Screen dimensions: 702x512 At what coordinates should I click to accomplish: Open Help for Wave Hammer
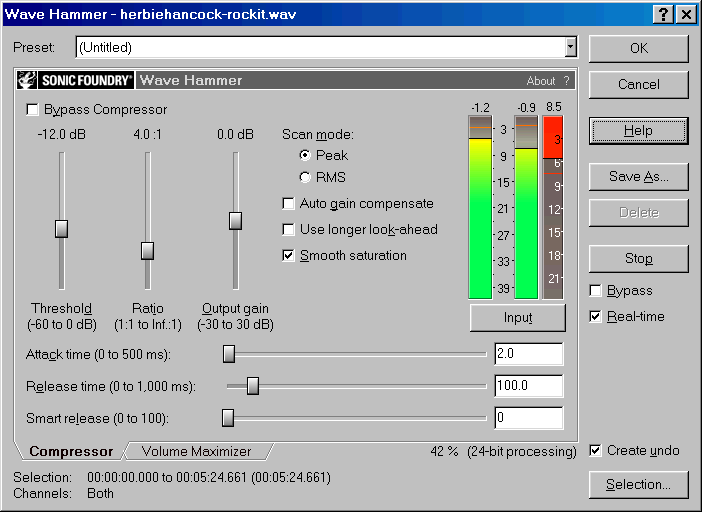click(x=638, y=131)
